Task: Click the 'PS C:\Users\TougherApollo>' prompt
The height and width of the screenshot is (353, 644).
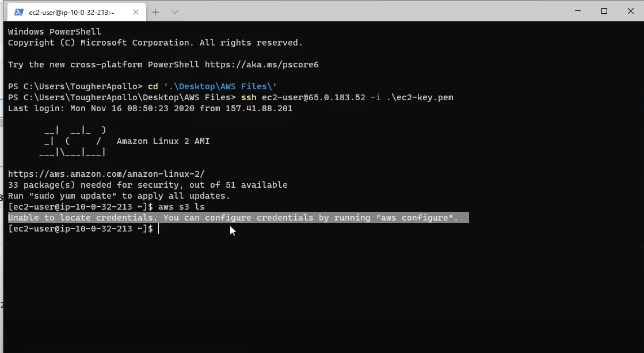Action: 75,86
